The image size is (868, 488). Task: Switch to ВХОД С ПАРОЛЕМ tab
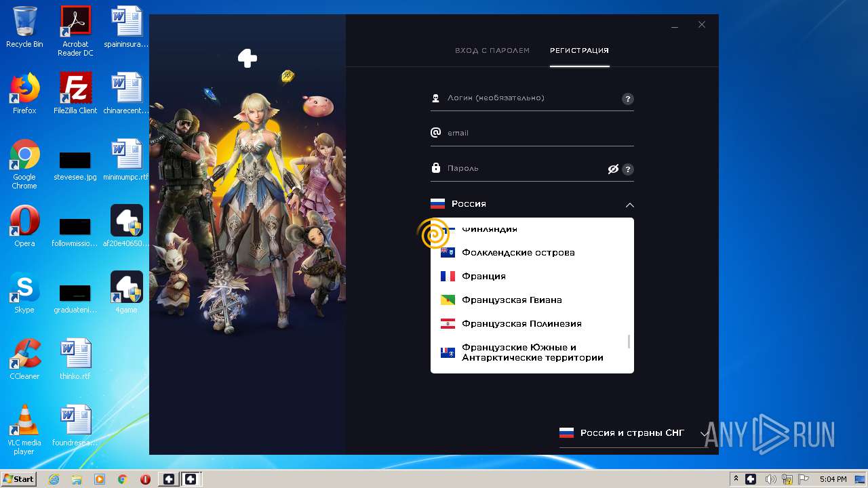pyautogui.click(x=492, y=51)
